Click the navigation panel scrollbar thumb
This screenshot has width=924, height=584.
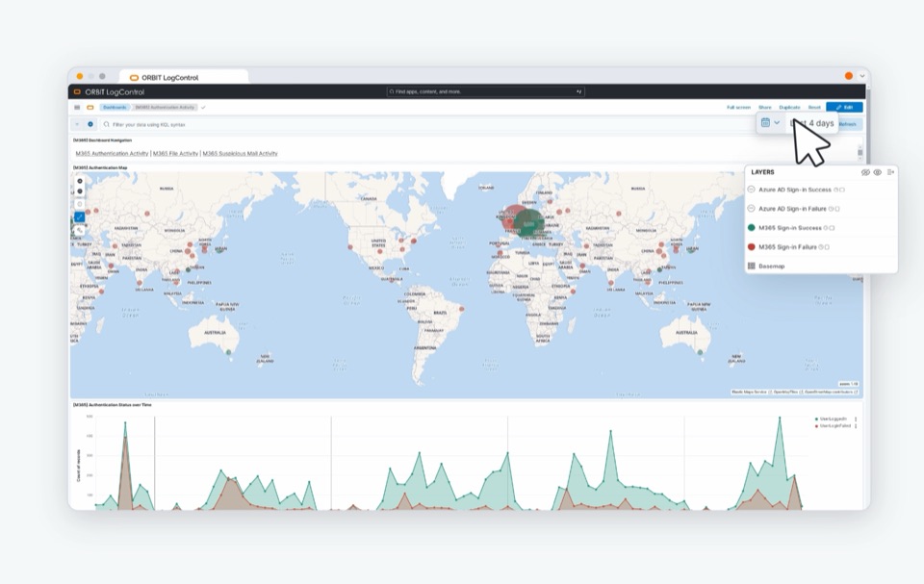coord(860,152)
